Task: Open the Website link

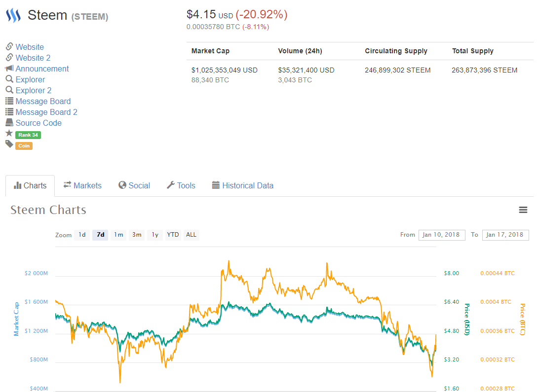Action: [30, 47]
